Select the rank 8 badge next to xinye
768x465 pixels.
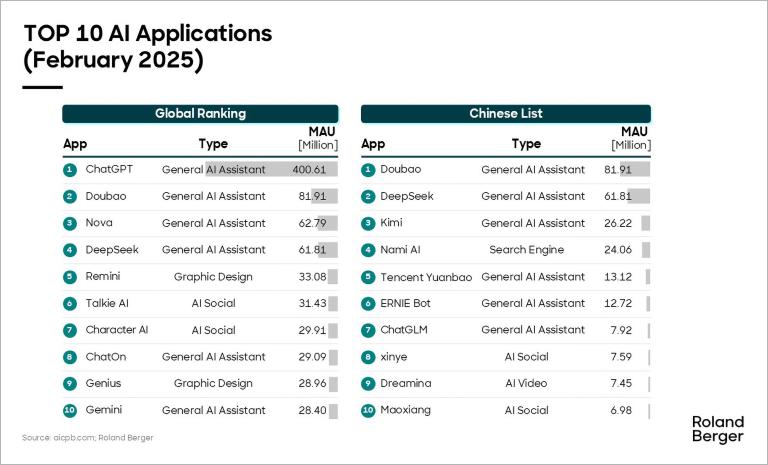[367, 357]
